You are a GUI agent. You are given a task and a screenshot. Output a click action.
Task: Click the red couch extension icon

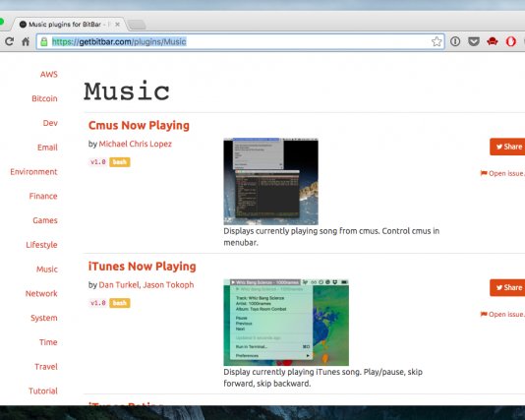493,41
